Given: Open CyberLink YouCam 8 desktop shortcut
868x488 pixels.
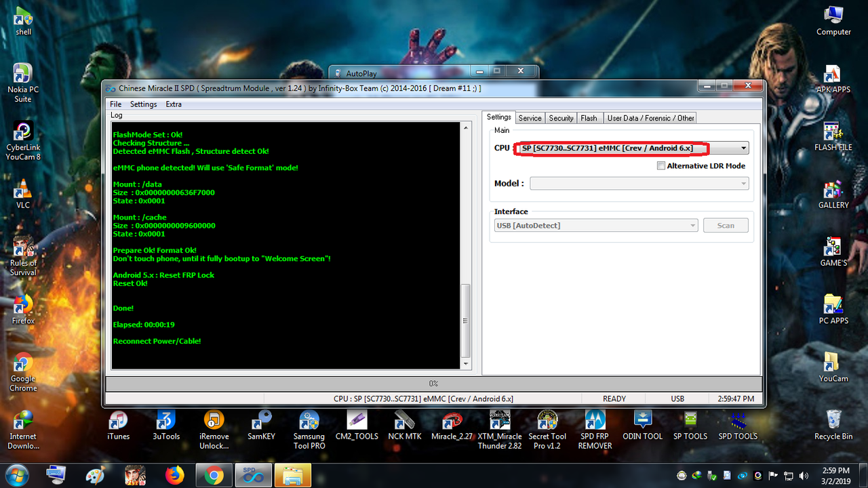Looking at the screenshot, I should pos(23,140).
